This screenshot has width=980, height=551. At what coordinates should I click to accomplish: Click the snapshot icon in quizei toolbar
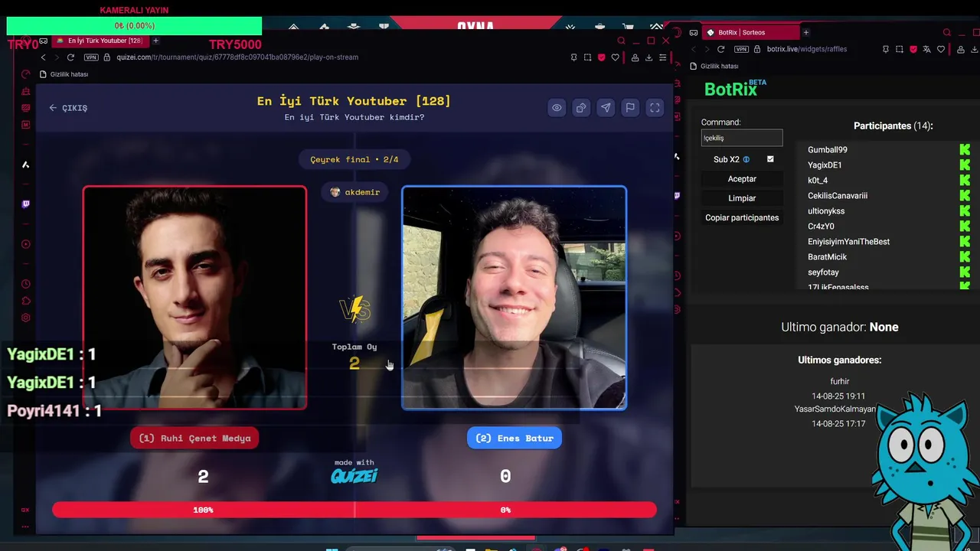point(587,57)
